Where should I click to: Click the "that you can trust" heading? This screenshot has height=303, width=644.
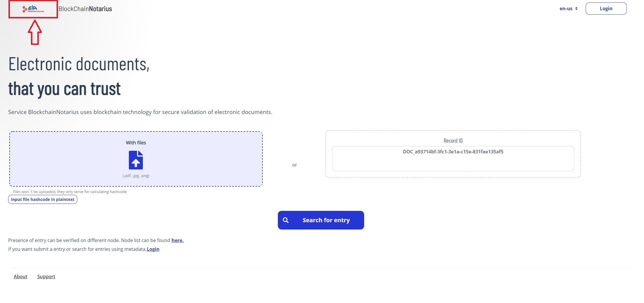coord(64,89)
